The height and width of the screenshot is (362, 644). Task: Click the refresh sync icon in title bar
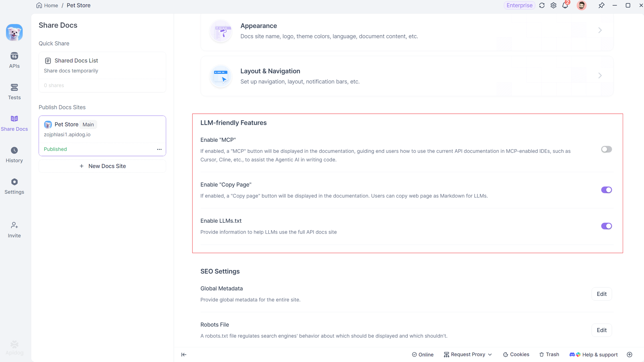[542, 5]
